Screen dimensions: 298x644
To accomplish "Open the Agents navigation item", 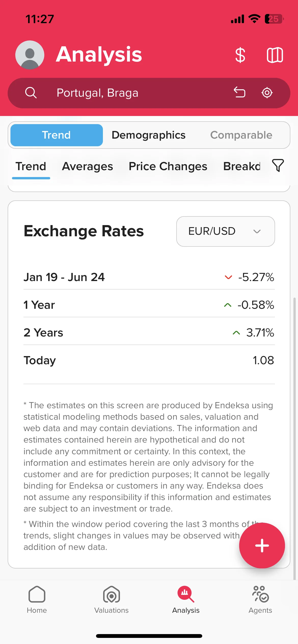I will pyautogui.click(x=260, y=600).
